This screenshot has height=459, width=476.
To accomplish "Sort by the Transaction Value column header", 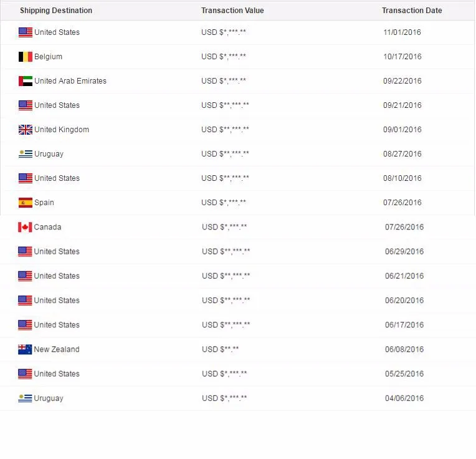I will pos(232,11).
